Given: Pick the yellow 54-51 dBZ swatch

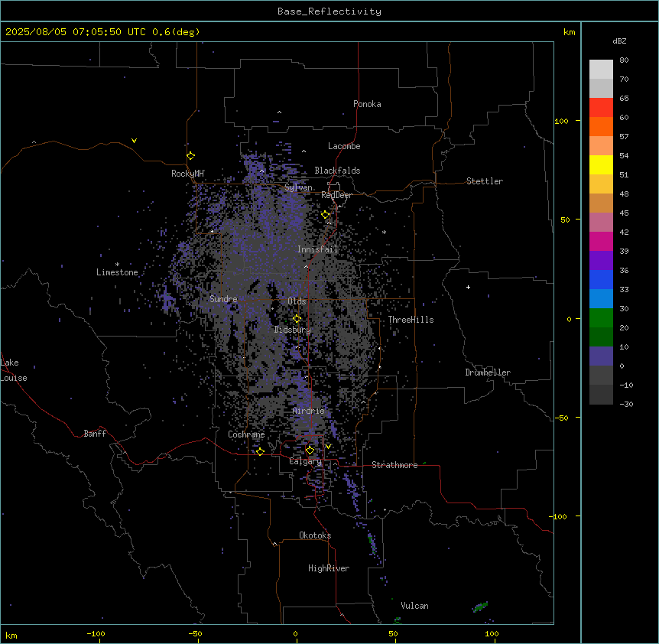Looking at the screenshot, I should (x=601, y=164).
